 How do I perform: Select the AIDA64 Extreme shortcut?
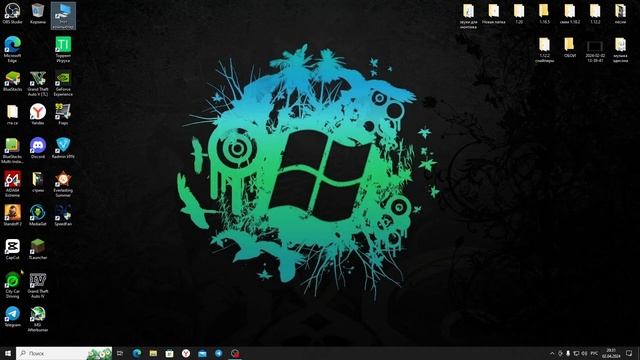tap(12, 184)
